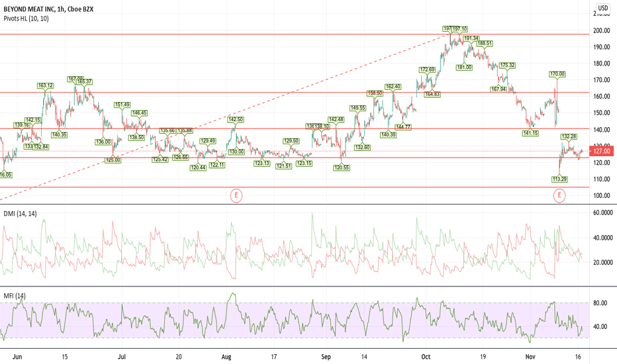Click the 121.51 pivot low label
Image resolution: width=617 pixels, height=364 pixels.
click(x=283, y=166)
